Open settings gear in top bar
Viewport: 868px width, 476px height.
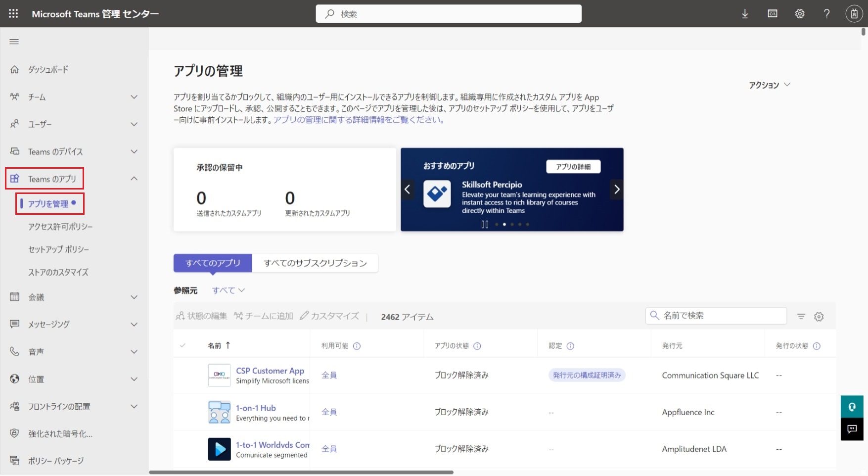coord(800,14)
